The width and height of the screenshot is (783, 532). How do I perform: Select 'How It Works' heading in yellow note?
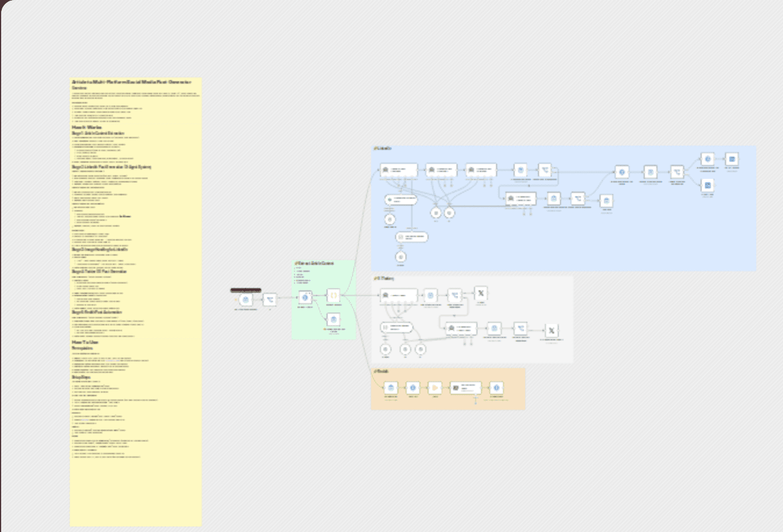tap(87, 127)
